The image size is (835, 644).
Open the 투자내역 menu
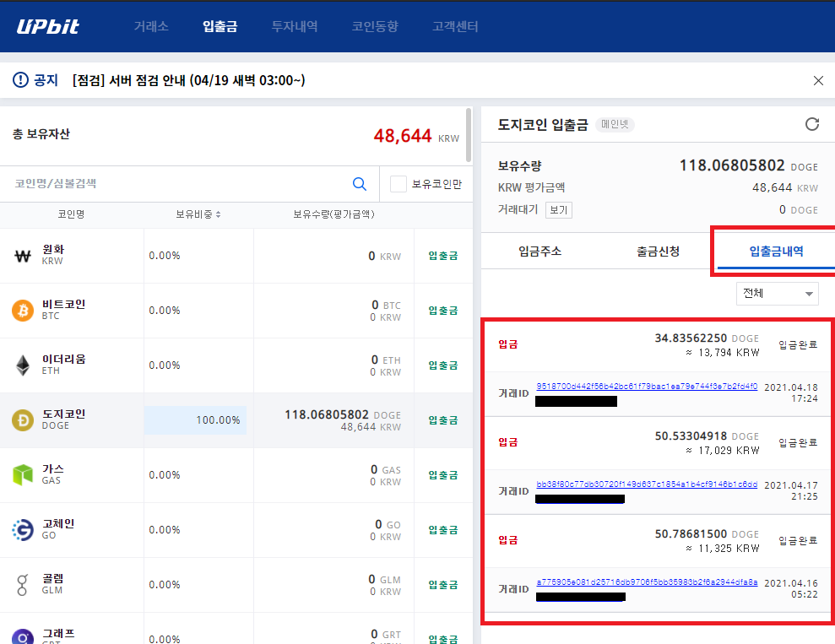point(295,26)
